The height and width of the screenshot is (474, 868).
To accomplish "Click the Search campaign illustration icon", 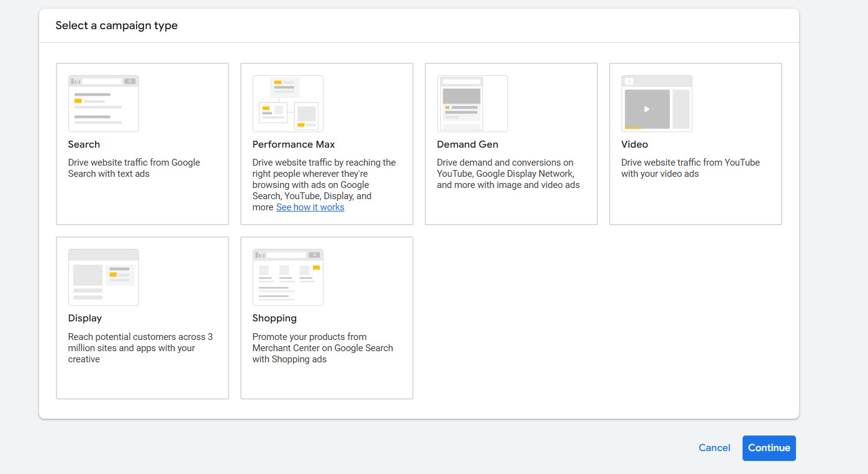I will pyautogui.click(x=103, y=104).
